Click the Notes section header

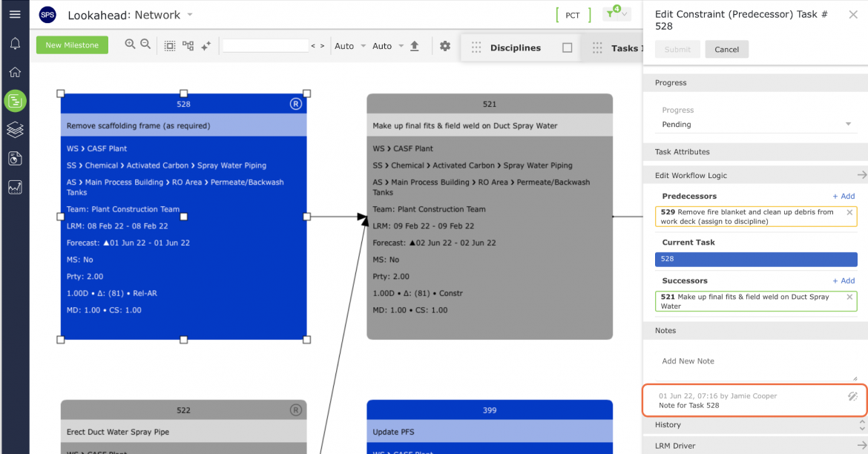pos(755,331)
